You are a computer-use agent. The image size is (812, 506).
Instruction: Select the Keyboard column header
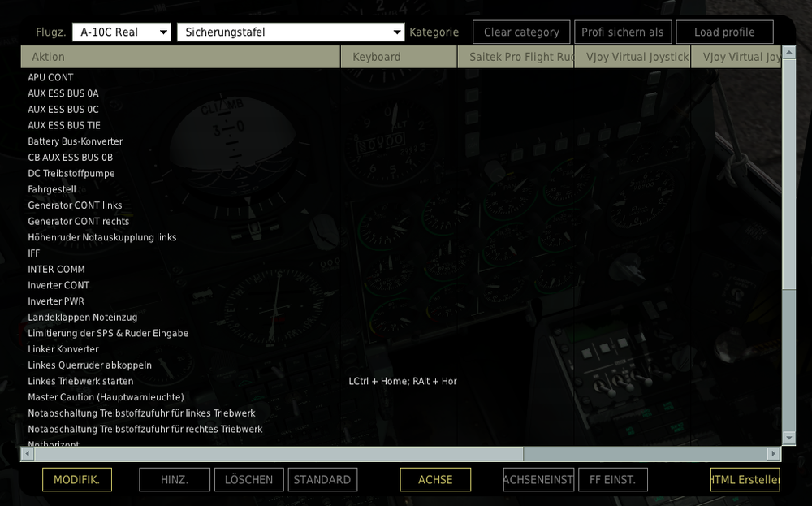click(x=399, y=57)
